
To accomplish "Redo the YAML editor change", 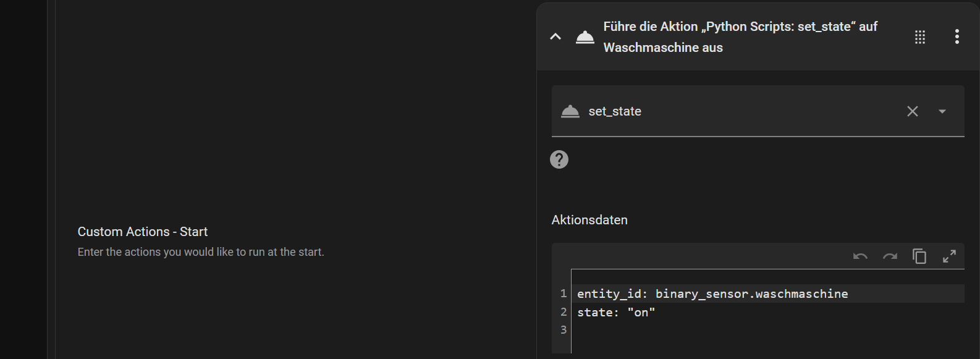I will coord(890,256).
